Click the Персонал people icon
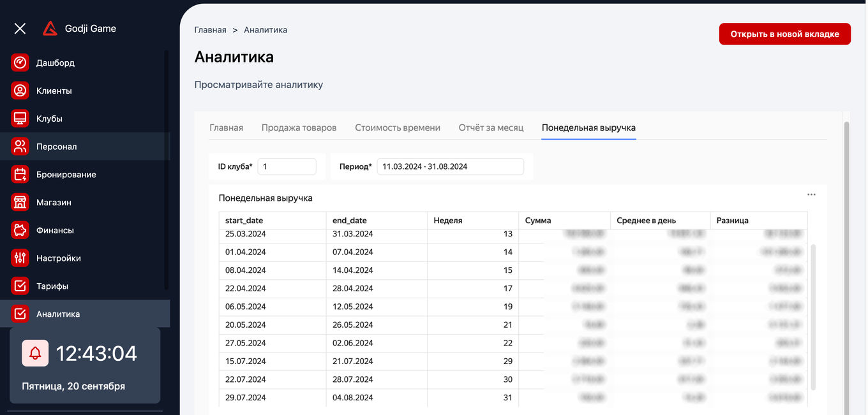The image size is (868, 415). coord(19,146)
